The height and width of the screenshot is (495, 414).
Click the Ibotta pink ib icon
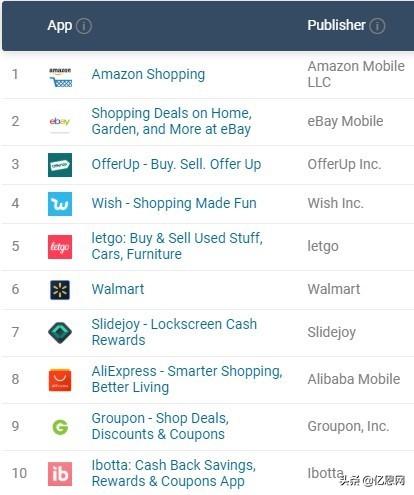tap(60, 474)
